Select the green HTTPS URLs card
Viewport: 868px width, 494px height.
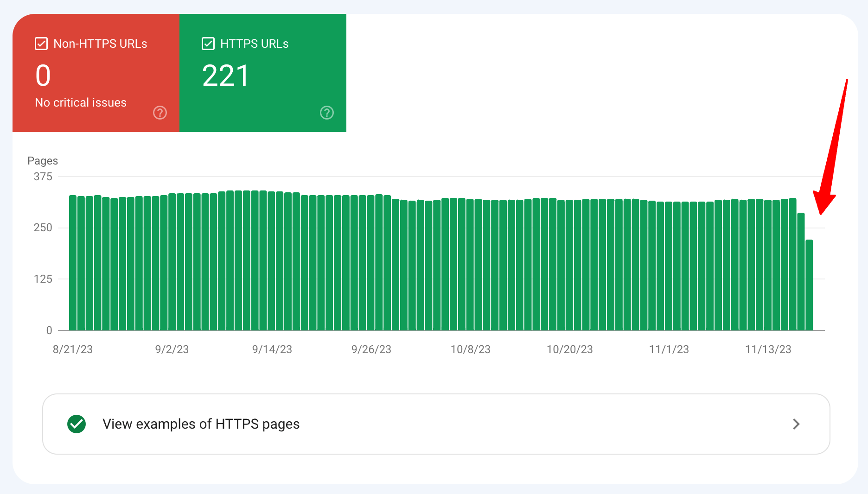pyautogui.click(x=263, y=73)
